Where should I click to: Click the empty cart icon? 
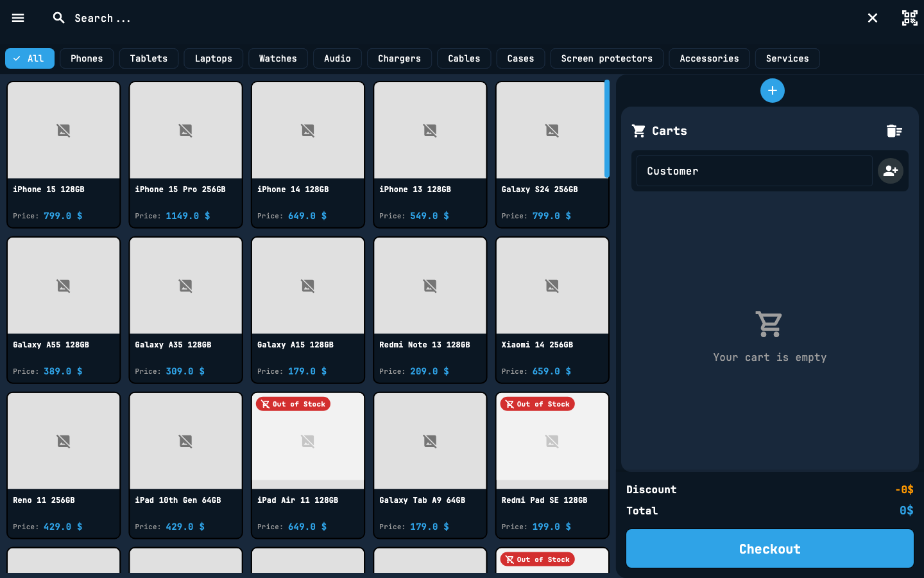pos(769,324)
